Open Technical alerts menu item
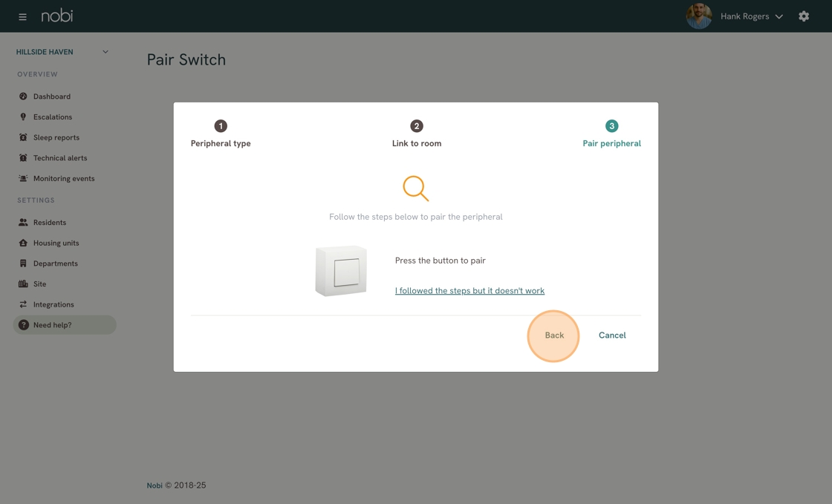Screen dimensions: 832x504 [60, 158]
